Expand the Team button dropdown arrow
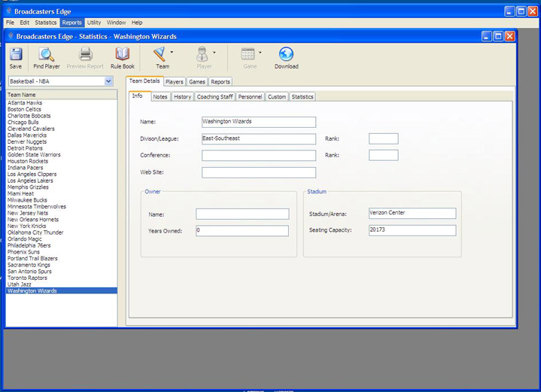The image size is (541, 392). pos(172,52)
